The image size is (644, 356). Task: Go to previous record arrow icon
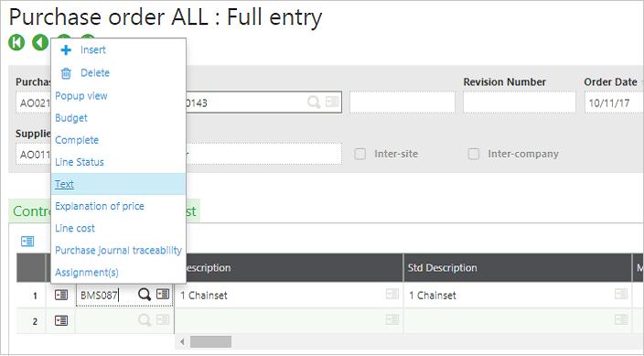point(40,42)
